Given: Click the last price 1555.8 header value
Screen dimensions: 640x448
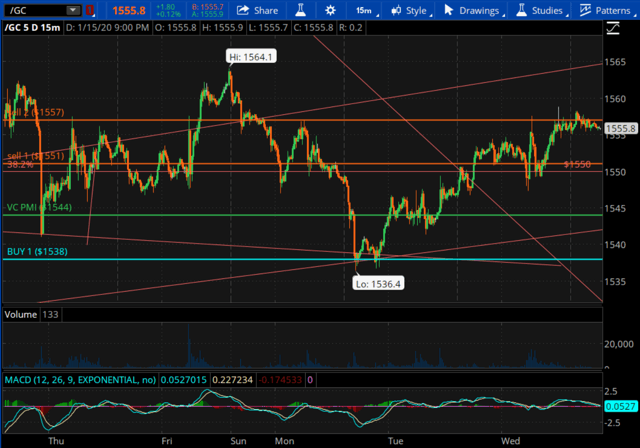Looking at the screenshot, I should click(x=129, y=11).
